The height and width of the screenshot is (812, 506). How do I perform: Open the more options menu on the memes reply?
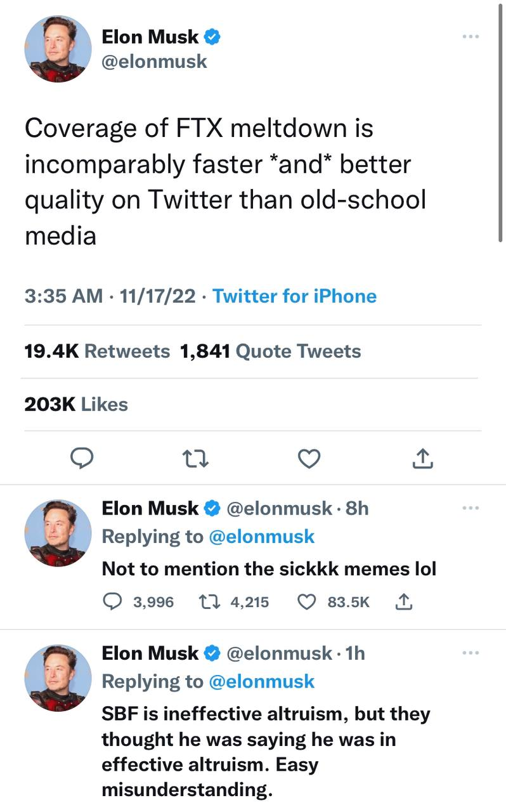470,507
